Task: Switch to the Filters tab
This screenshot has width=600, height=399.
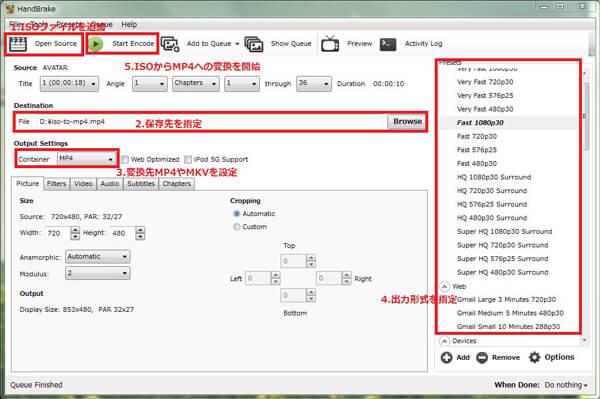Action: tap(57, 184)
